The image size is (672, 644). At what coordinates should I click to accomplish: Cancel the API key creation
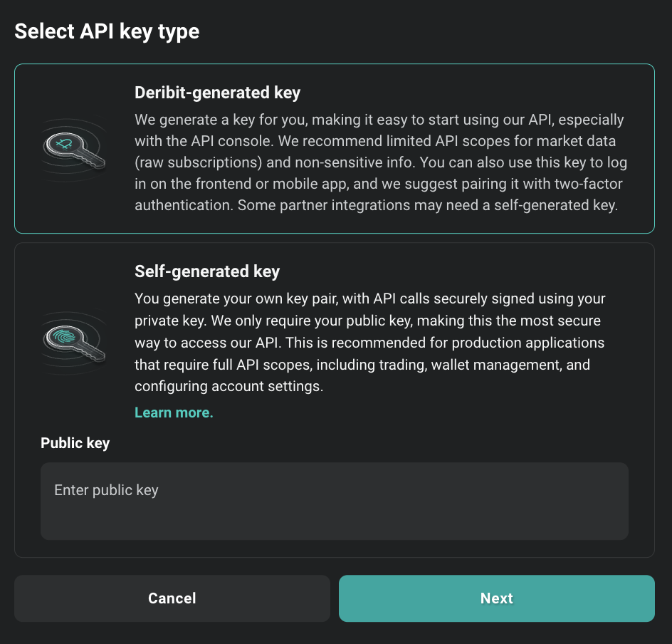coord(172,598)
